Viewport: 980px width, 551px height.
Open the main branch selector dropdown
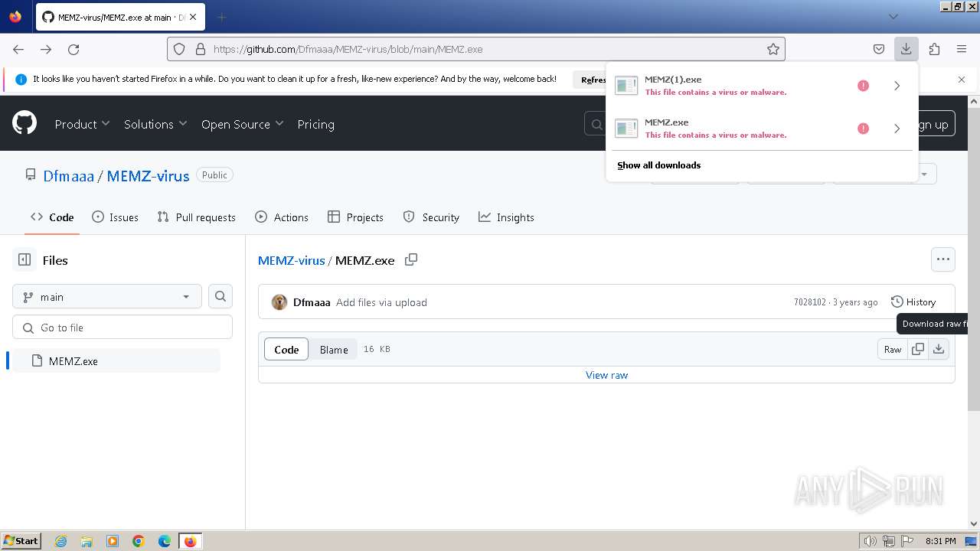point(107,296)
